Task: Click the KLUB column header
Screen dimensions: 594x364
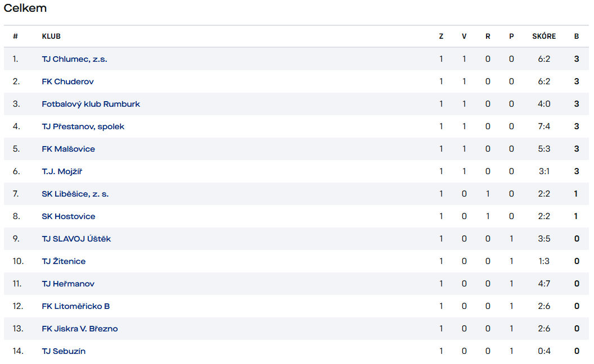Action: pos(51,37)
